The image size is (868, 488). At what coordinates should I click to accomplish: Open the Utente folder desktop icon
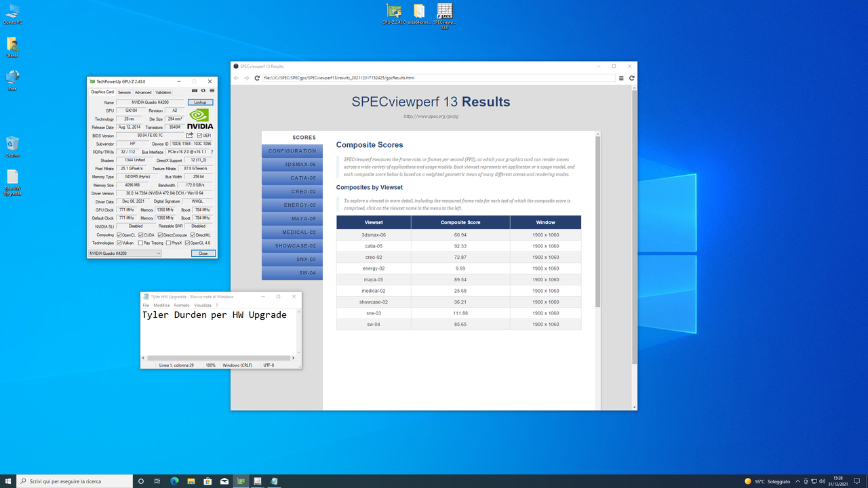click(x=12, y=47)
